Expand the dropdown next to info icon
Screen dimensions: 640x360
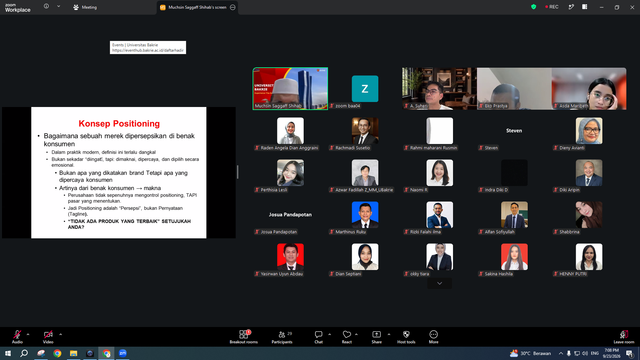pos(58,7)
